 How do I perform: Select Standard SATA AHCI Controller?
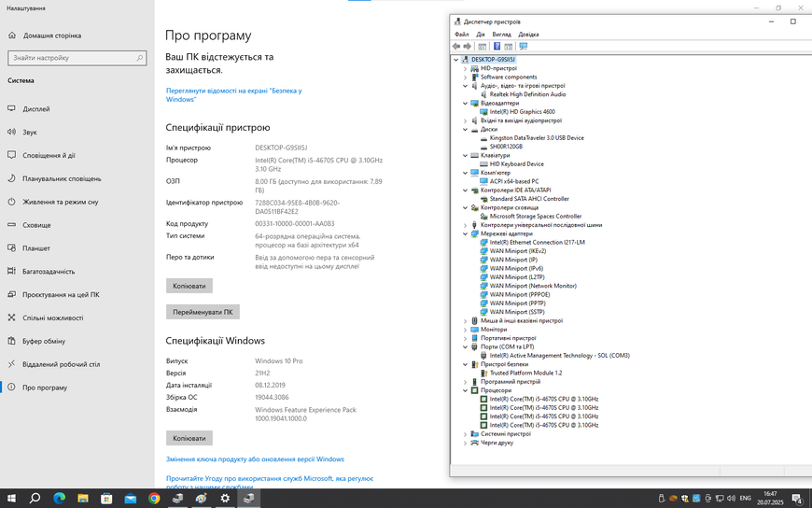coord(529,199)
